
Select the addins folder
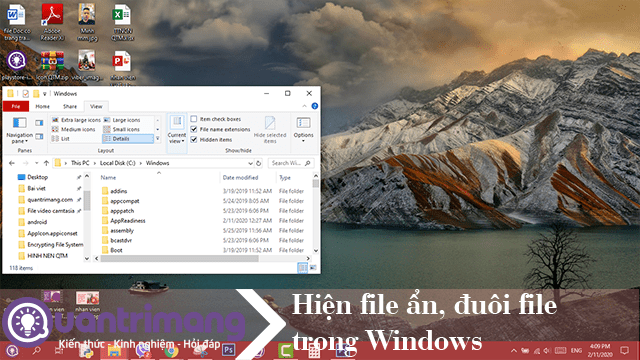[x=119, y=191]
